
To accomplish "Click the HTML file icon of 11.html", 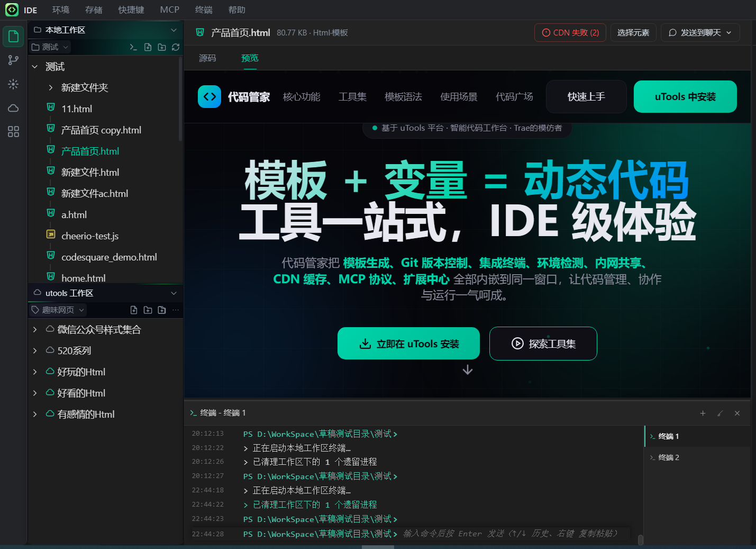I will click(x=51, y=107).
